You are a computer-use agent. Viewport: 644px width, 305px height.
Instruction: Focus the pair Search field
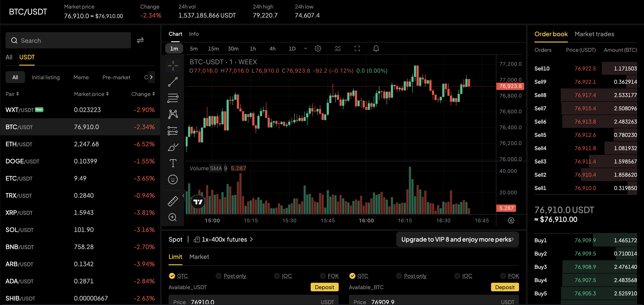click(68, 40)
